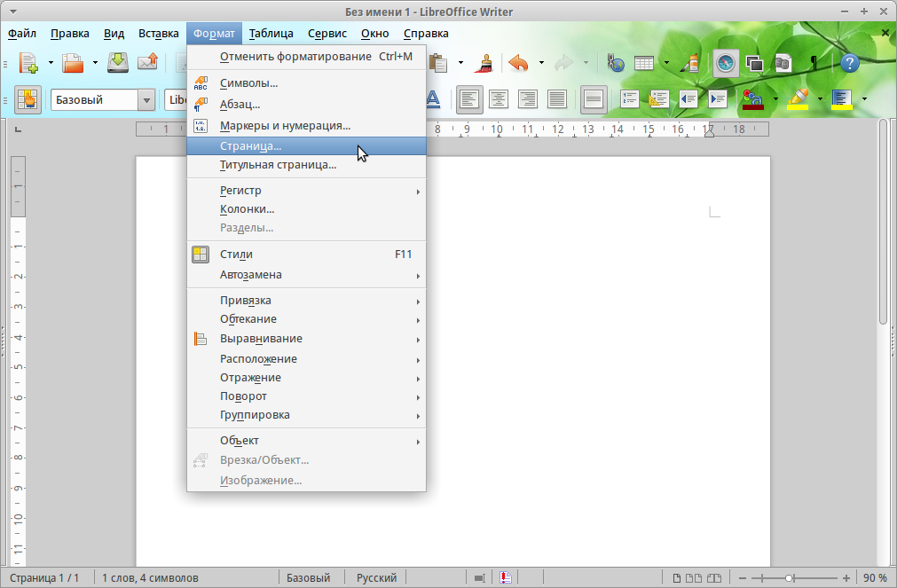Screen dimensions: 897x588
Task: Toggle justified alignment
Action: point(556,99)
